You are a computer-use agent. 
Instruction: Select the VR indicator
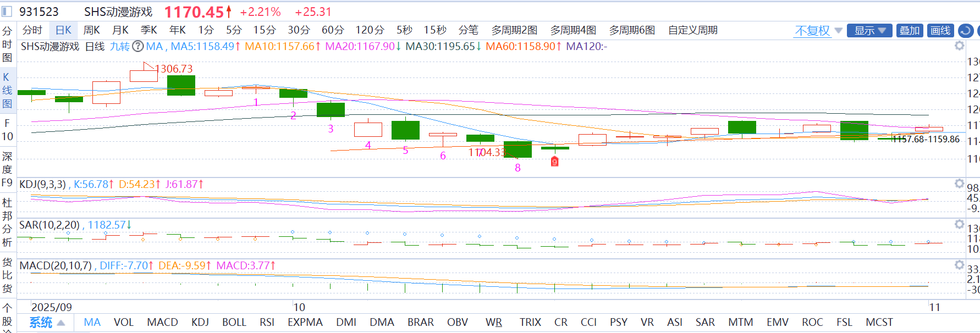click(x=647, y=323)
